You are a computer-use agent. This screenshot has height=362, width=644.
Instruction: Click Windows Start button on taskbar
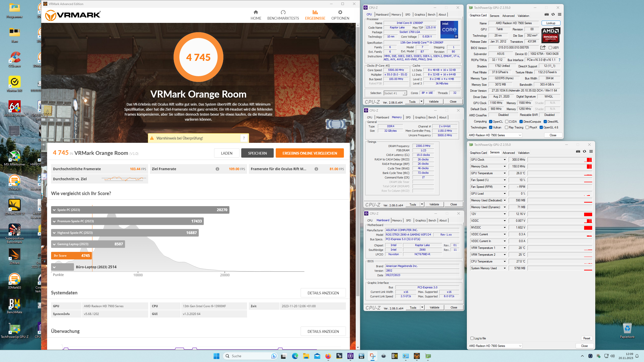point(216,356)
